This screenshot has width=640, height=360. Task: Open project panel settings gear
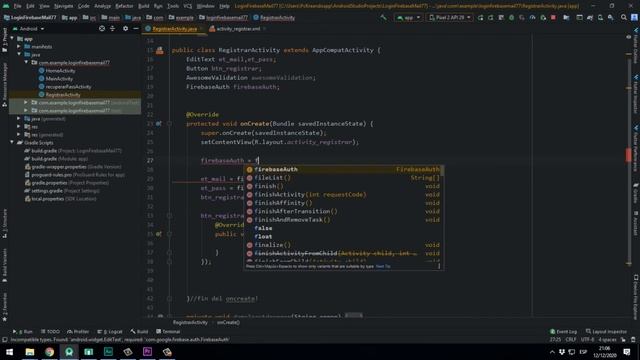pos(125,29)
